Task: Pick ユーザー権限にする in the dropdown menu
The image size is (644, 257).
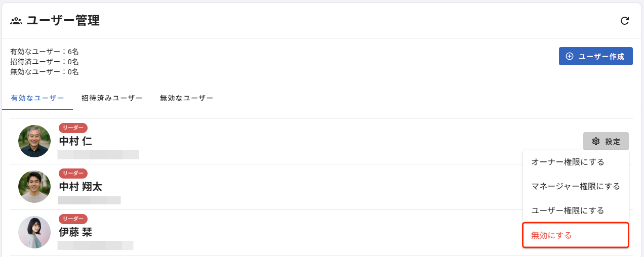Action: (568, 210)
